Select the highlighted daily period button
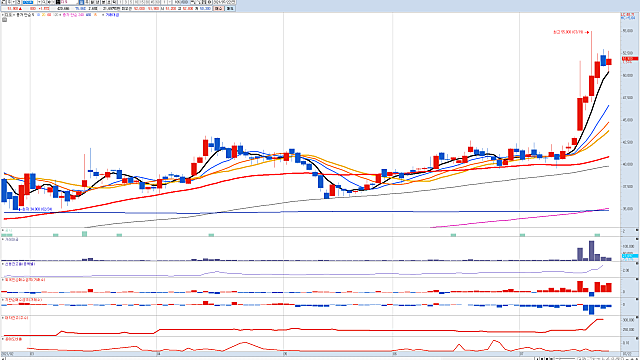 [x=81, y=2]
